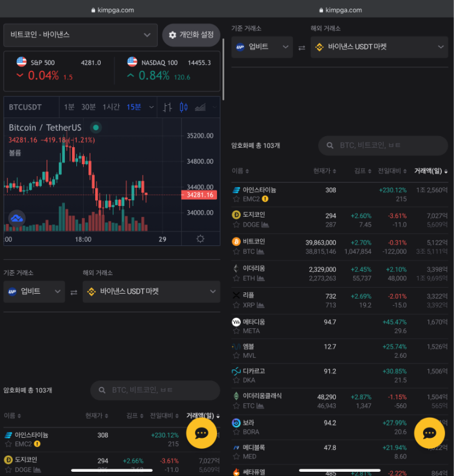
Task: Click the left page vertical scrollbar
Action: (x=224, y=69)
